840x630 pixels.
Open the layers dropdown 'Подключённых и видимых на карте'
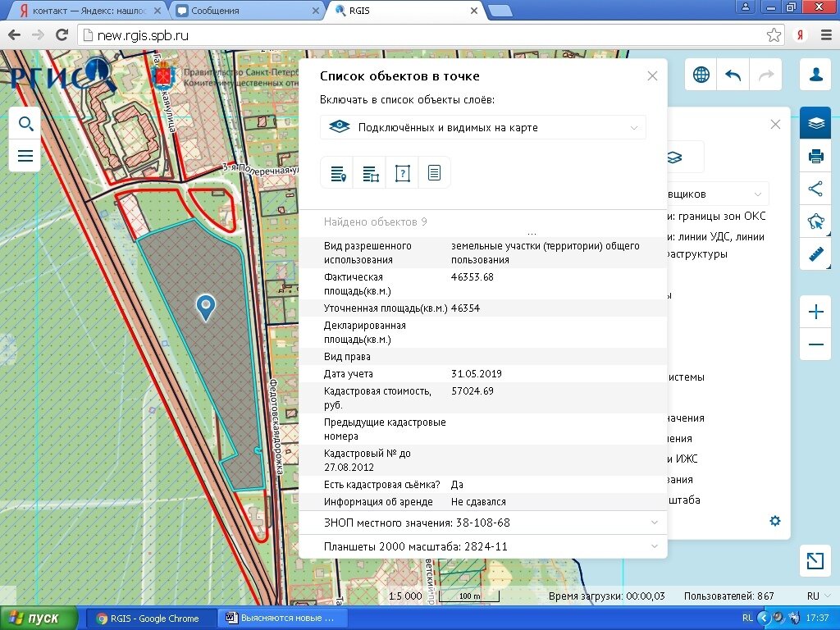click(483, 127)
